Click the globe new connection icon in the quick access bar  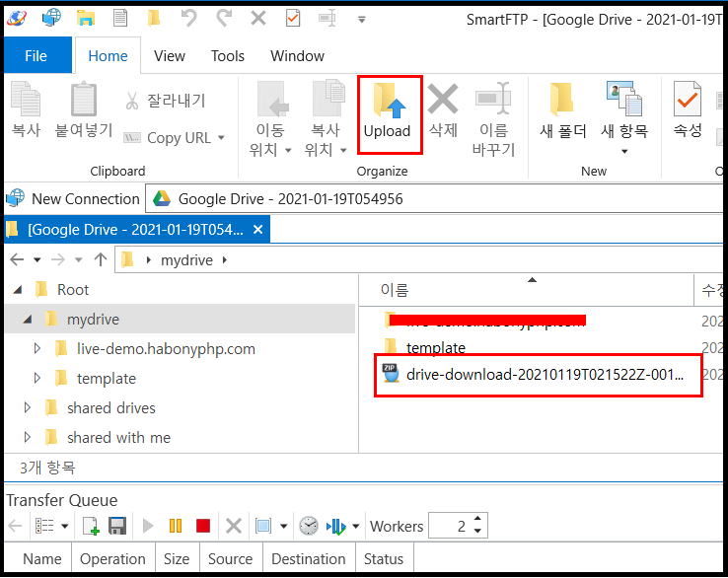pyautogui.click(x=51, y=19)
